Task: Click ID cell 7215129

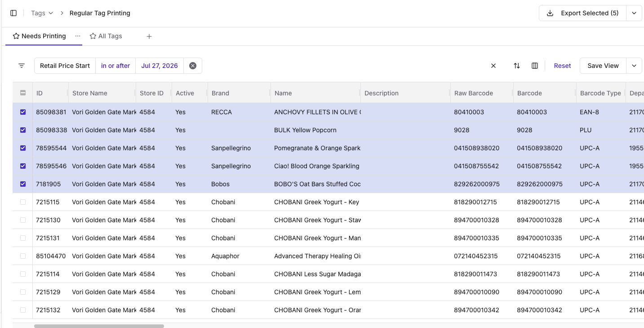Action: coord(50,292)
